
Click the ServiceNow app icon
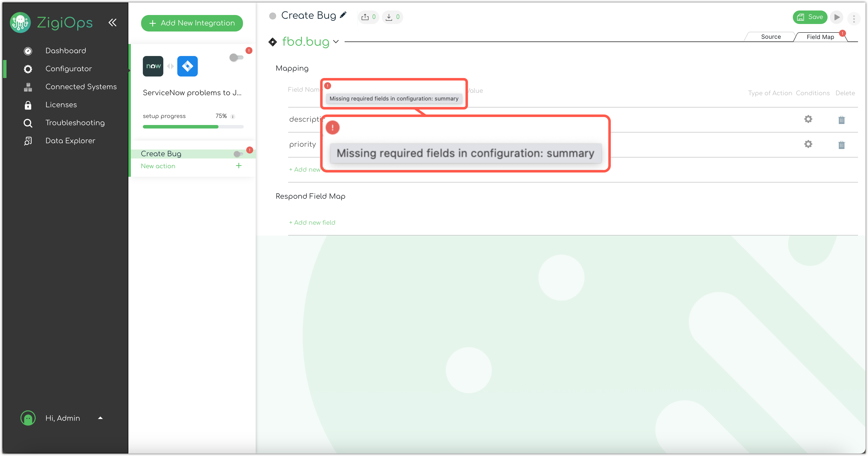[153, 66]
